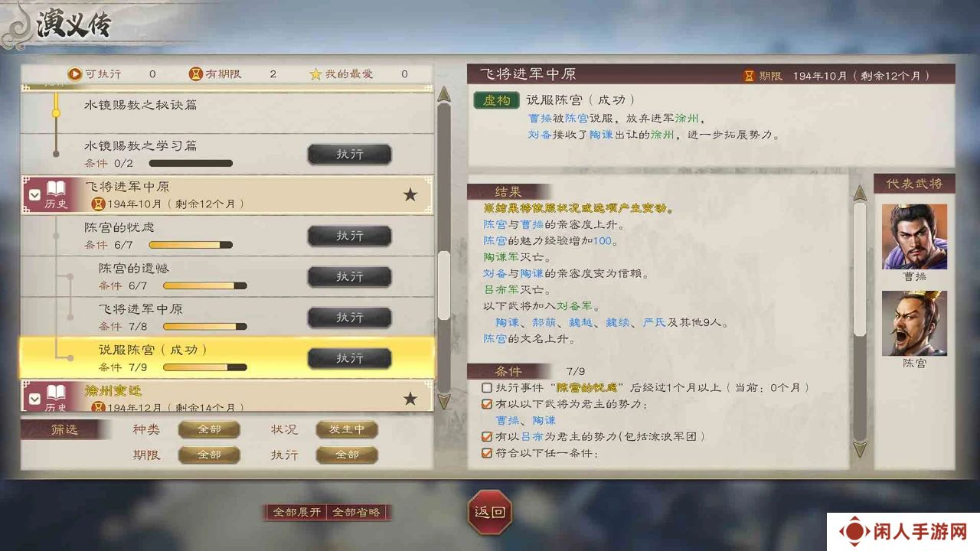Viewport: 980px width, 551px height.
Task: Open the 种类 filter dropdown showing 全部
Action: point(209,429)
